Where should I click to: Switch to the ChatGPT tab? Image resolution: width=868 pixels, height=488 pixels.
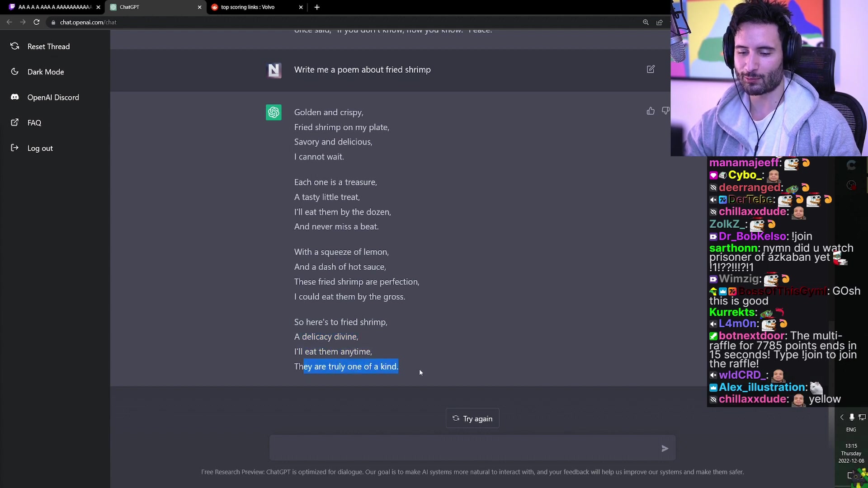pyautogui.click(x=156, y=7)
